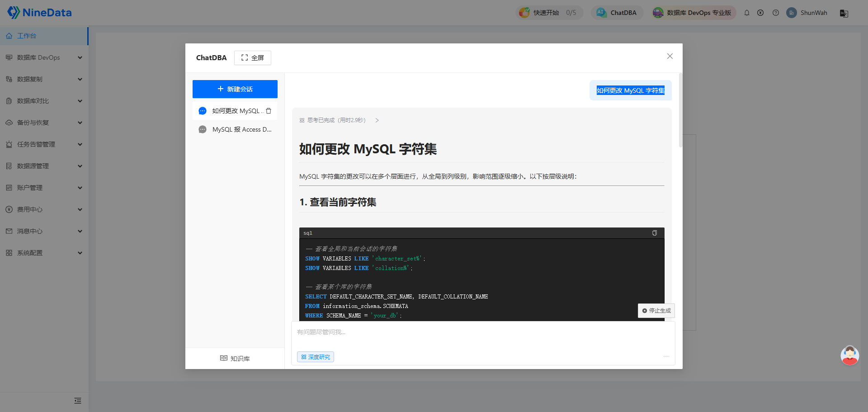This screenshot has height=412, width=868.
Task: Click the ChatDBA dialog title
Action: point(212,58)
